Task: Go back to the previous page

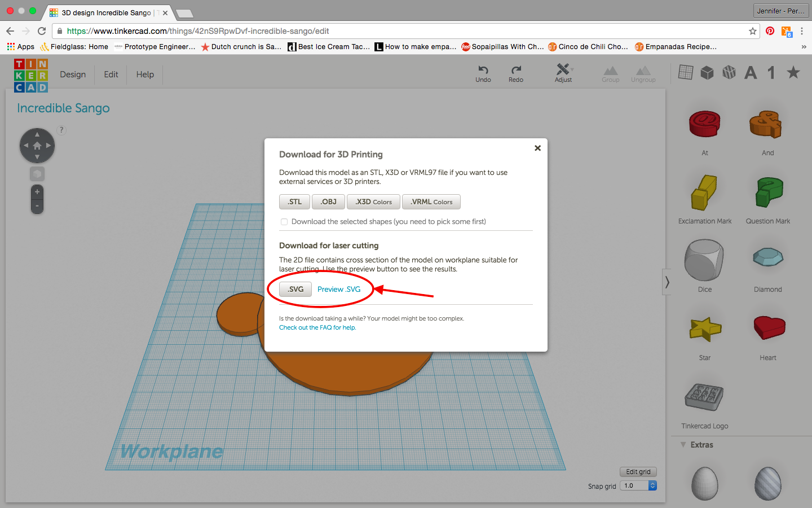Action: pyautogui.click(x=10, y=31)
